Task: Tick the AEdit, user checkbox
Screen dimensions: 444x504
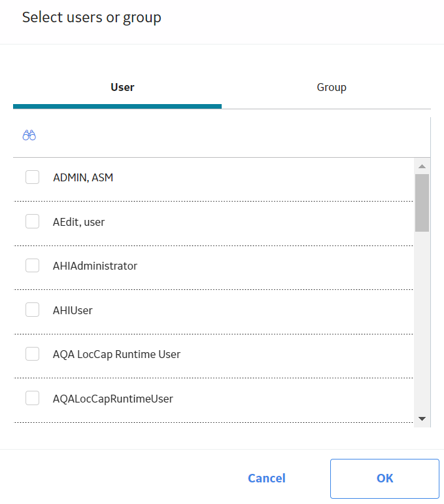Action: pyautogui.click(x=33, y=221)
